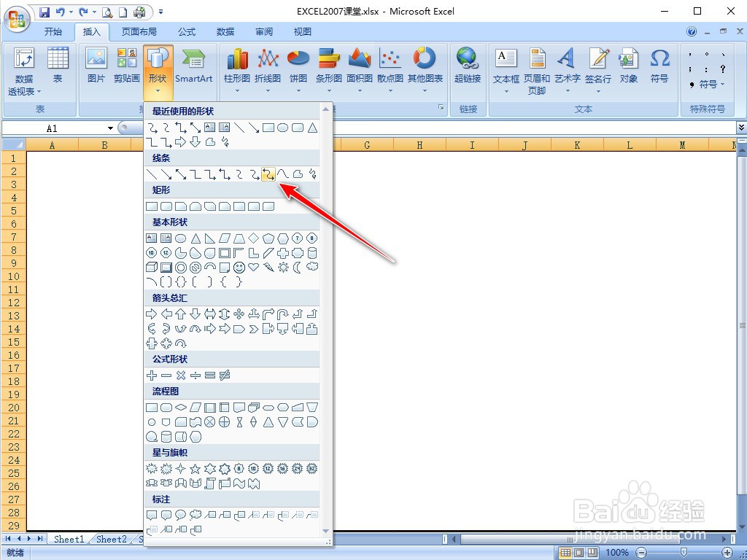This screenshot has width=747, height=560.
Task: Open the Formulas (公式) tab
Action: pyautogui.click(x=187, y=32)
